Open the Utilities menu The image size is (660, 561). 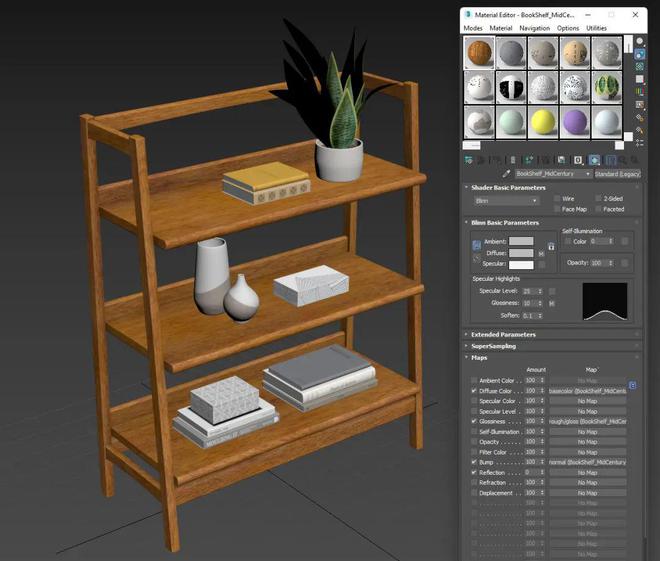tap(596, 28)
